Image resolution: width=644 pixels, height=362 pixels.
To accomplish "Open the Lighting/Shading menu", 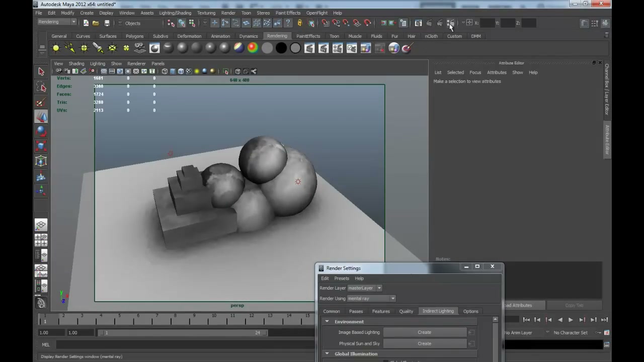I will click(175, 13).
